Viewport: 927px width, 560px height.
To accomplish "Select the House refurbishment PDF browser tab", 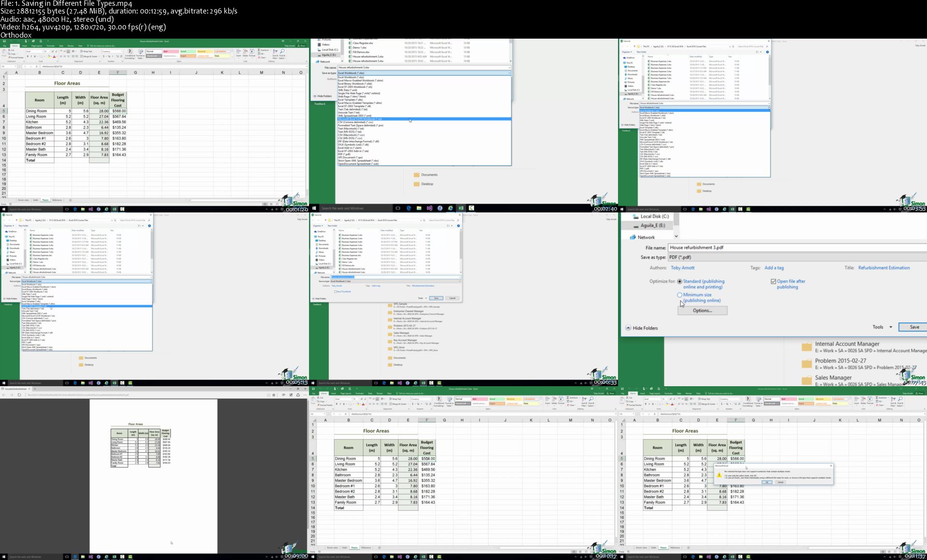I will [14, 389].
